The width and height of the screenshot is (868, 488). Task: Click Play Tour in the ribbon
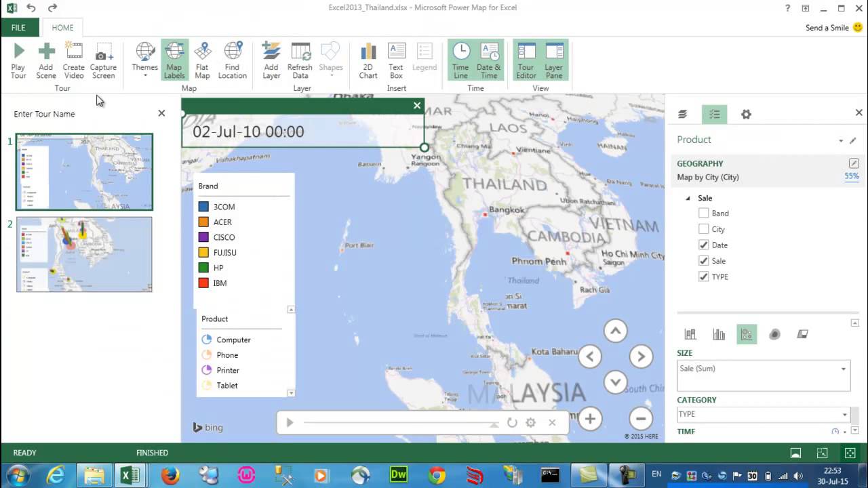[18, 60]
